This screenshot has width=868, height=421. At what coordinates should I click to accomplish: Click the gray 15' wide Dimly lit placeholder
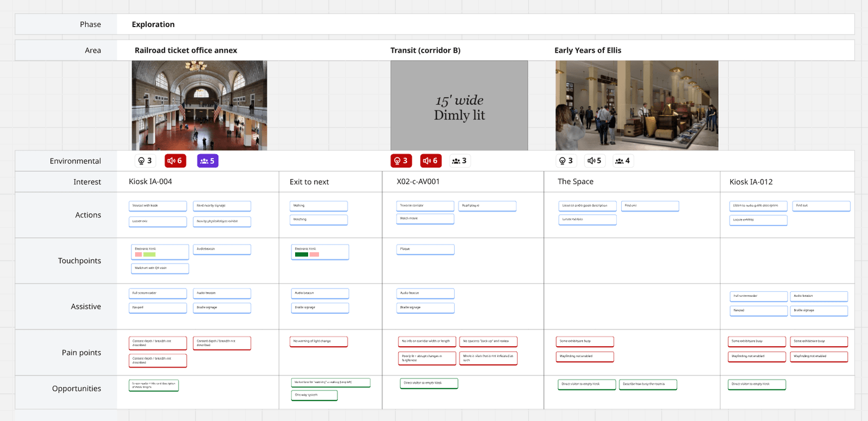[459, 105]
